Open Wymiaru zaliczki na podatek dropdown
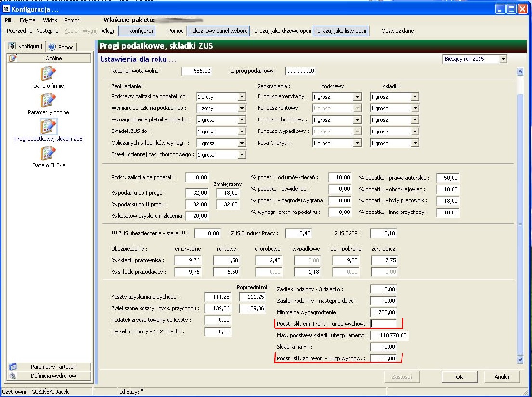 click(x=242, y=108)
